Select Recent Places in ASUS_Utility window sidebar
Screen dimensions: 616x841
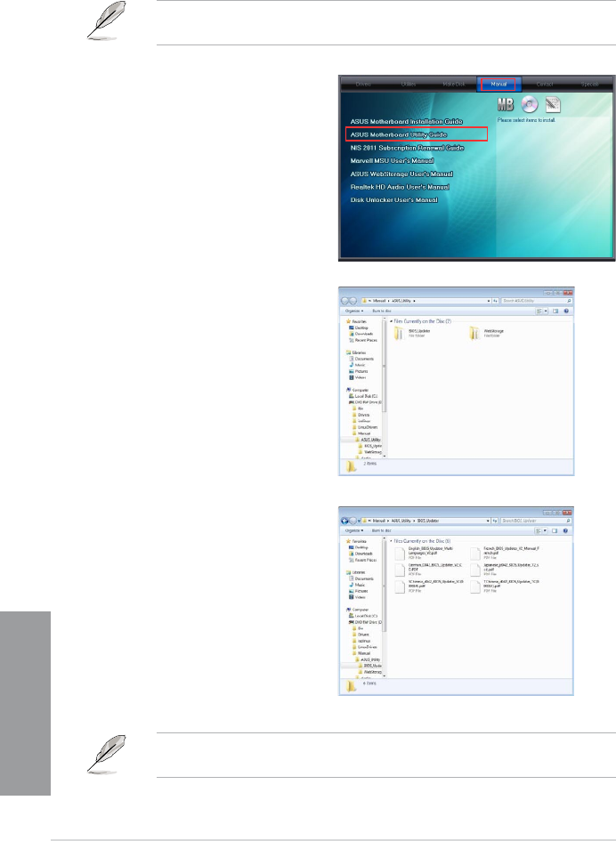coord(362,340)
